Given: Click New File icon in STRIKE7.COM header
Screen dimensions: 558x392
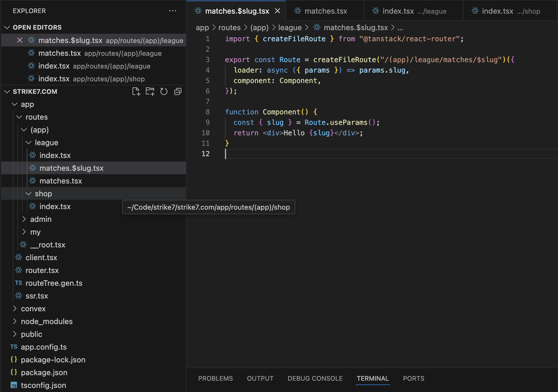Looking at the screenshot, I should (x=136, y=91).
